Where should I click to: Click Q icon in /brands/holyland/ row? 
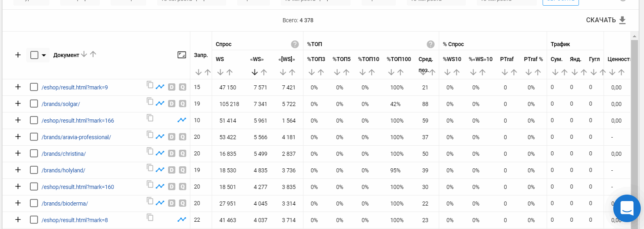[183, 170]
